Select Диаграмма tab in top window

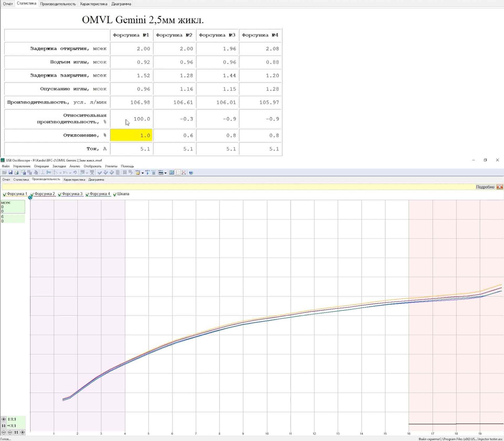pos(121,4)
